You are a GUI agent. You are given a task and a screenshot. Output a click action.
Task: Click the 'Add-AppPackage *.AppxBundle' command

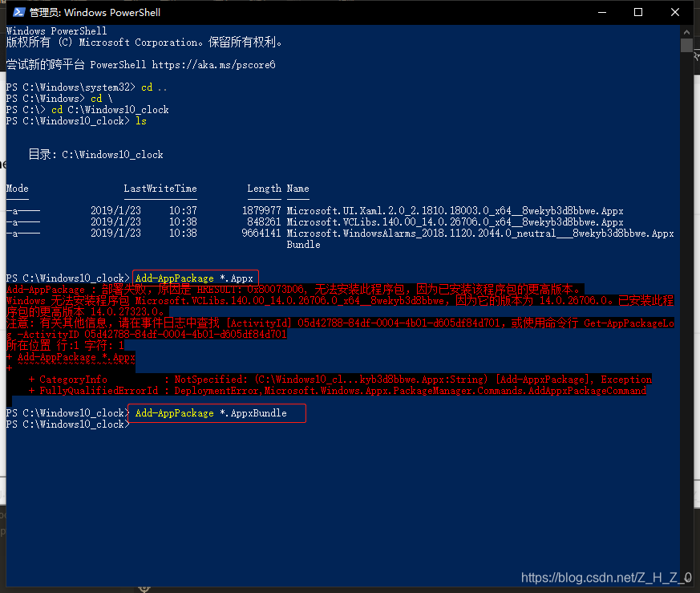[211, 413]
